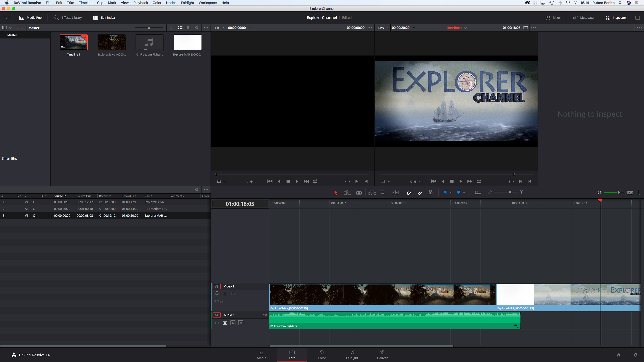Image resolution: width=644 pixels, height=362 pixels.
Task: Open Project Manager home icon
Action: [619, 355]
